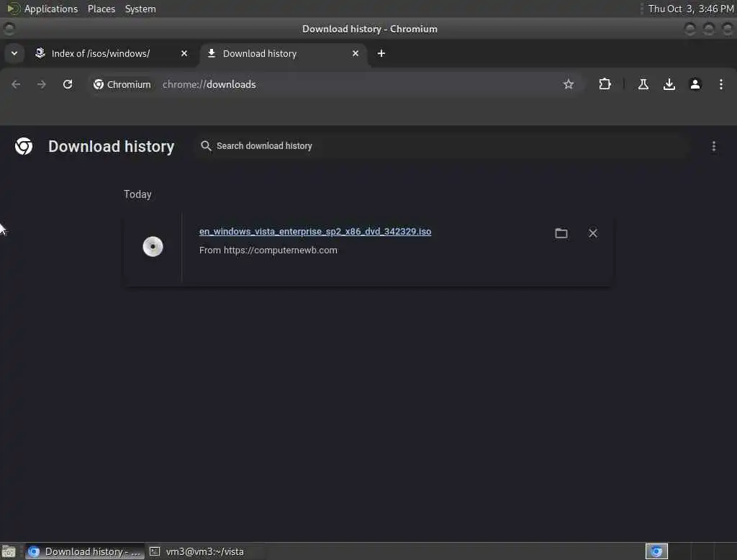Click the Chromium logo beside Download history
This screenshot has width=737, height=560.
[24, 146]
